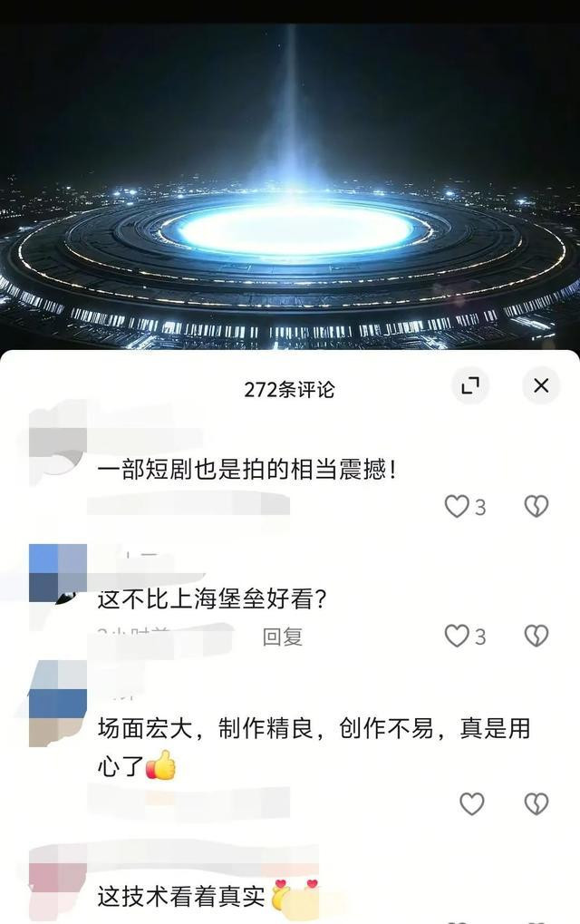Tap the 272条评论 header title

(289, 389)
